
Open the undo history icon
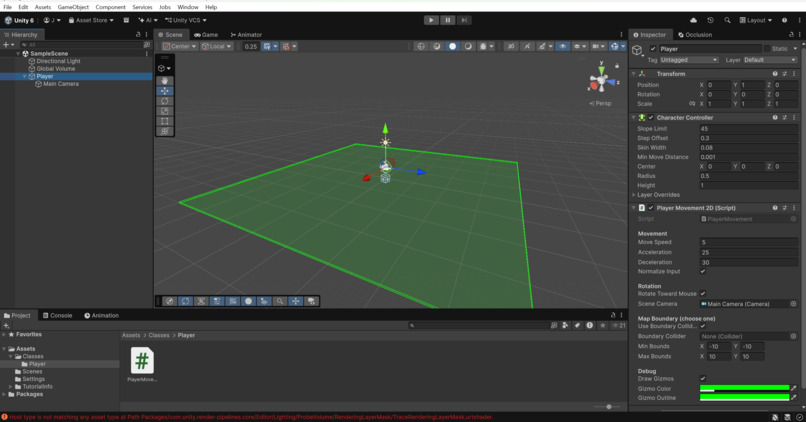[710, 20]
